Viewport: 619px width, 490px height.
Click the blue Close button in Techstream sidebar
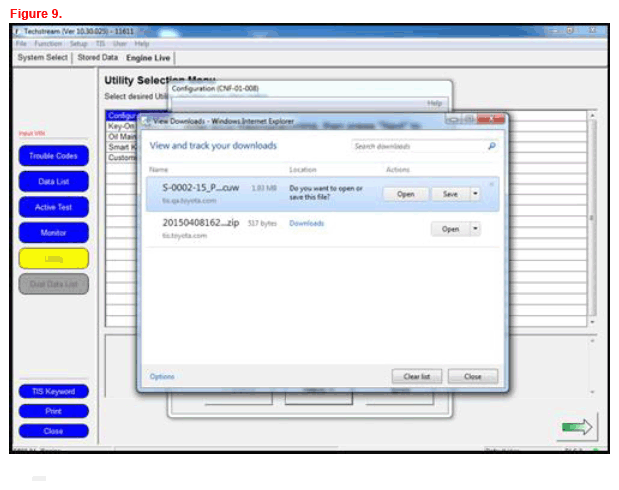54,431
